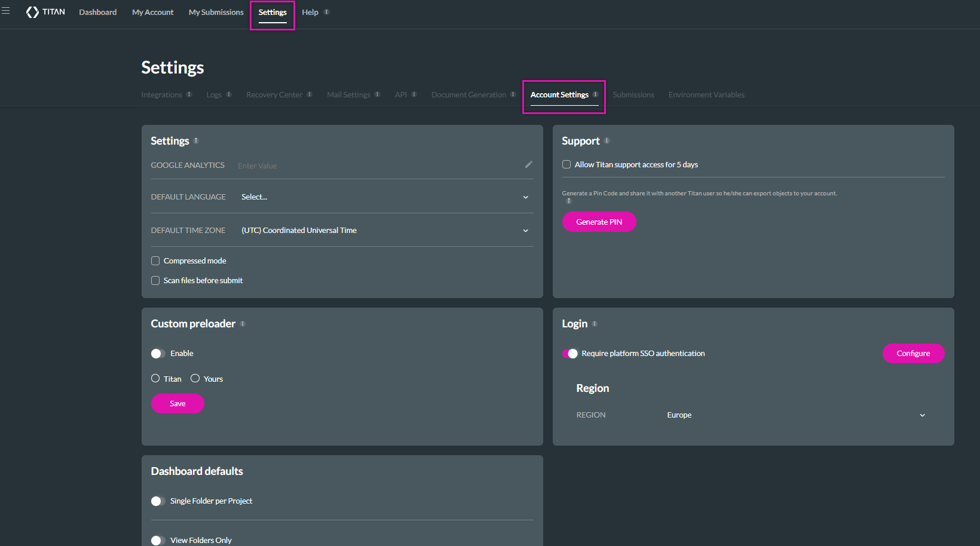980x546 pixels.
Task: Open My Account in top navigation
Action: click(x=153, y=12)
